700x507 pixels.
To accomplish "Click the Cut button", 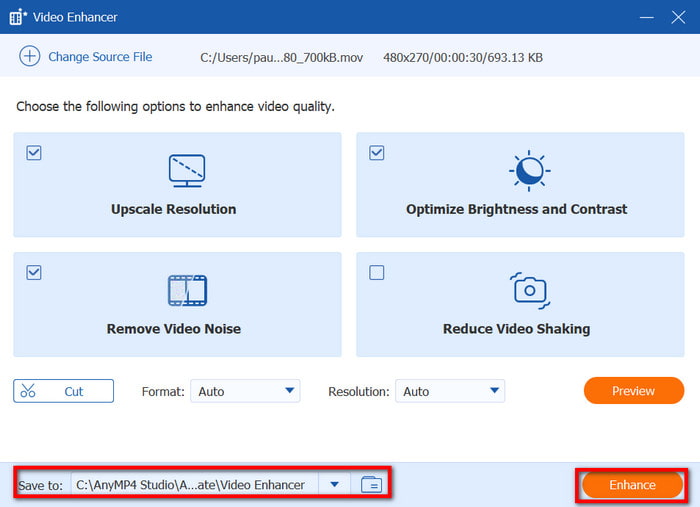I will 63,391.
